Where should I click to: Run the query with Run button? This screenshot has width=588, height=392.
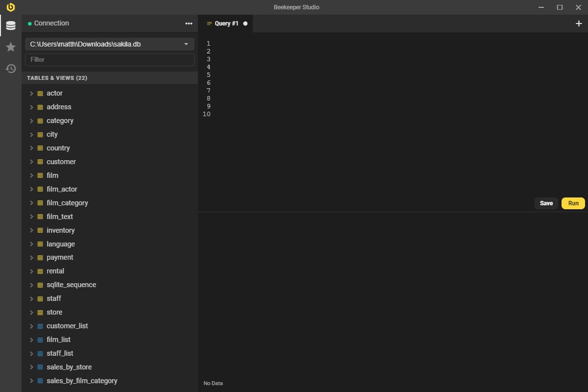(x=573, y=203)
